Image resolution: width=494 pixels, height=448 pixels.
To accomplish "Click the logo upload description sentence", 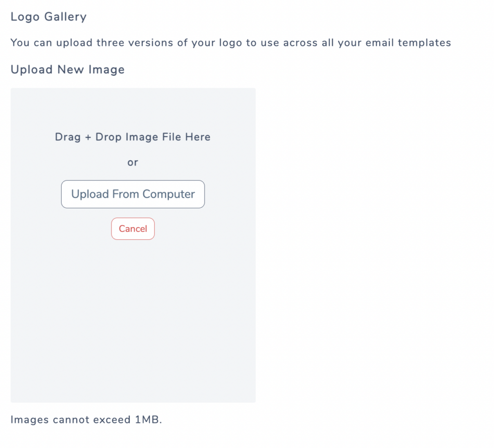I will [231, 42].
